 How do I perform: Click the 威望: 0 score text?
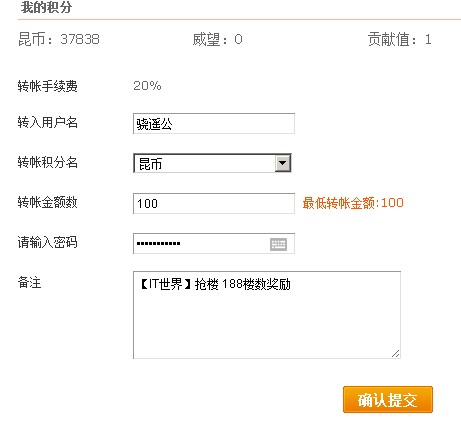[217, 39]
